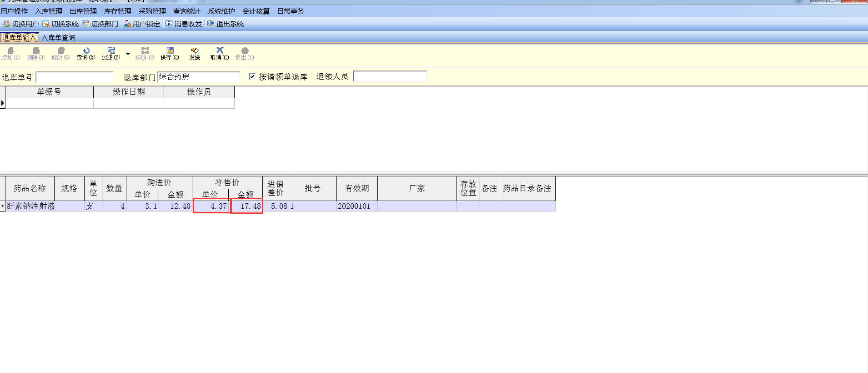Open the 库存管理 menu

pos(118,11)
